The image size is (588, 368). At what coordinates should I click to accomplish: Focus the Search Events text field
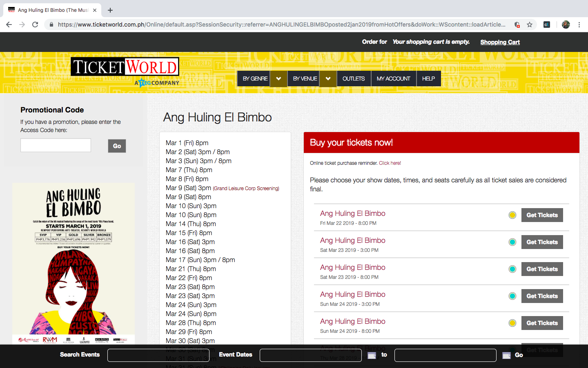pyautogui.click(x=158, y=355)
